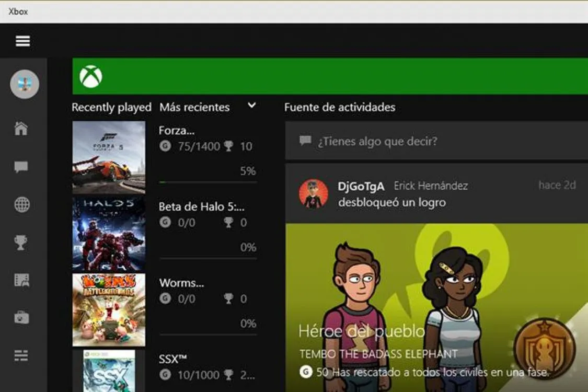This screenshot has height=392, width=588.
Task: Click the Halo 5 beta progress bar
Action: [208, 258]
